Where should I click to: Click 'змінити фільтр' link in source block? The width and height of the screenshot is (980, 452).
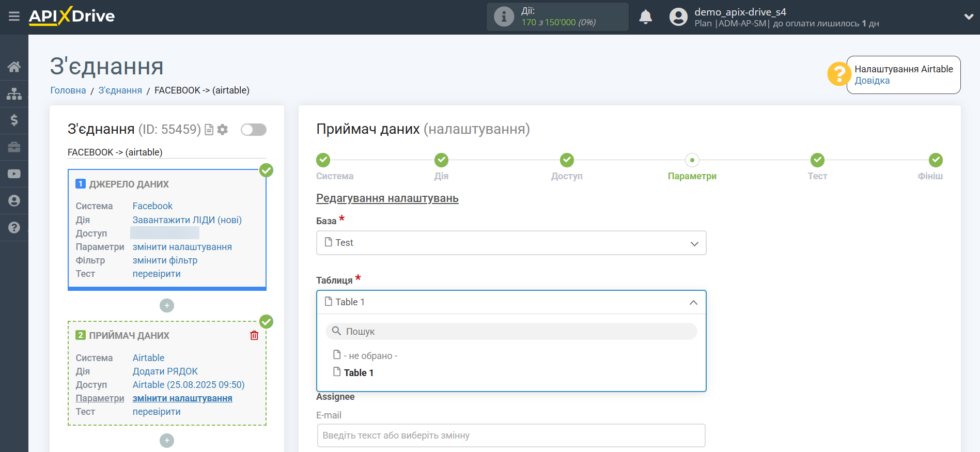coord(165,260)
